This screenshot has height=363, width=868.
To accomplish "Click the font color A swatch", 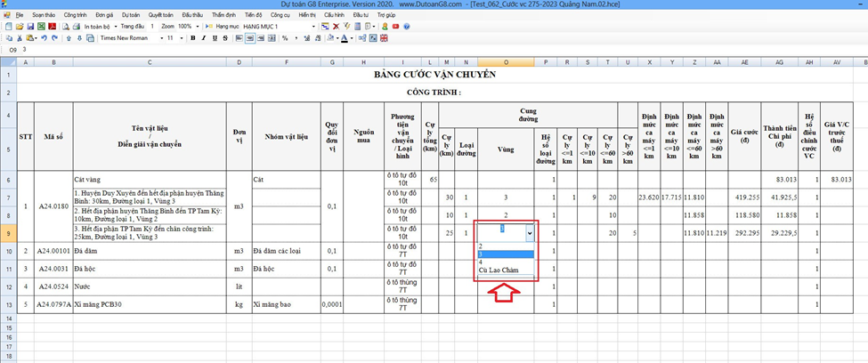I will point(345,38).
